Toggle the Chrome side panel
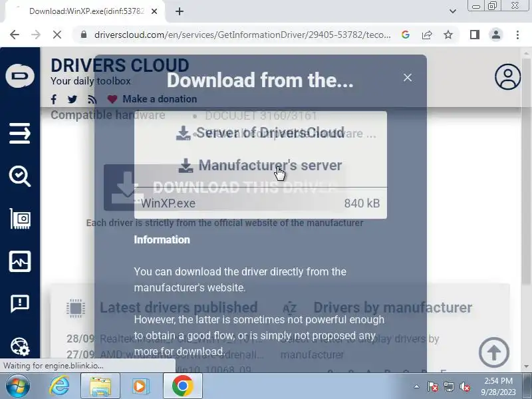 (x=475, y=35)
